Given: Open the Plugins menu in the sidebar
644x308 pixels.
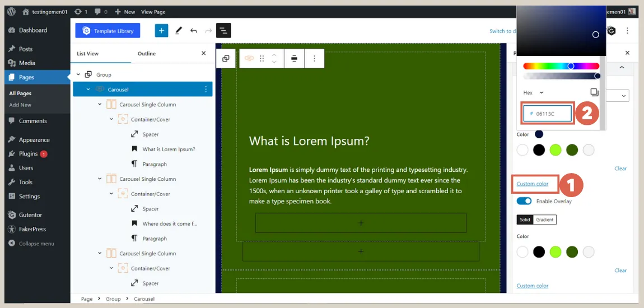Looking at the screenshot, I should point(29,154).
